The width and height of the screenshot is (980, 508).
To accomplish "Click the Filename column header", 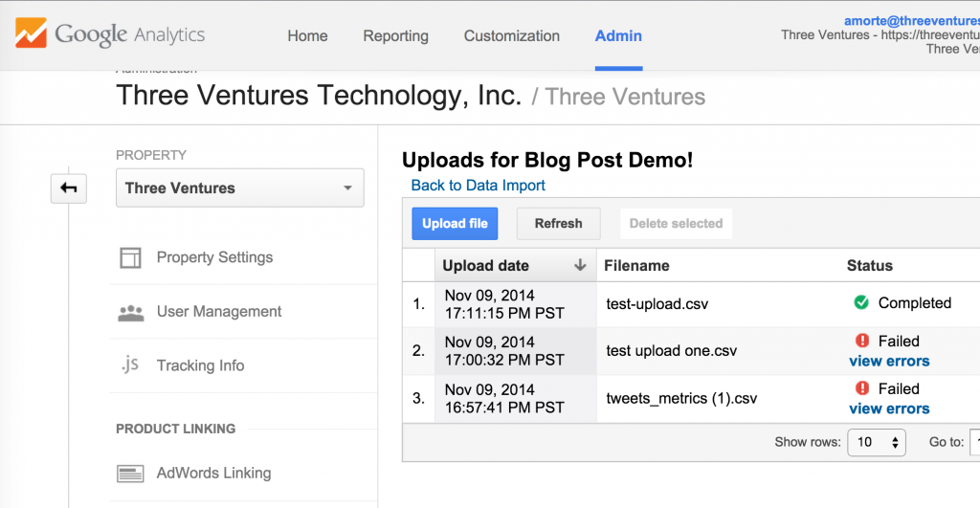I will [x=636, y=266].
